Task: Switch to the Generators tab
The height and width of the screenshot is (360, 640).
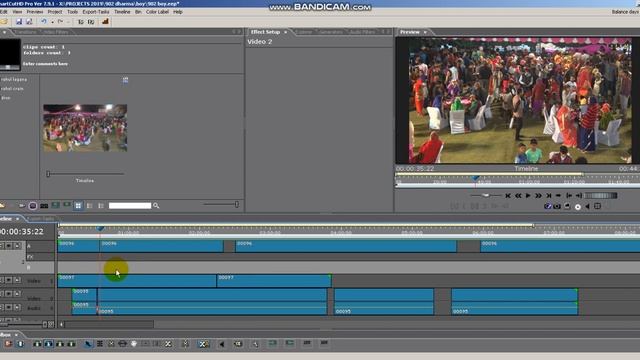Action: click(x=331, y=32)
